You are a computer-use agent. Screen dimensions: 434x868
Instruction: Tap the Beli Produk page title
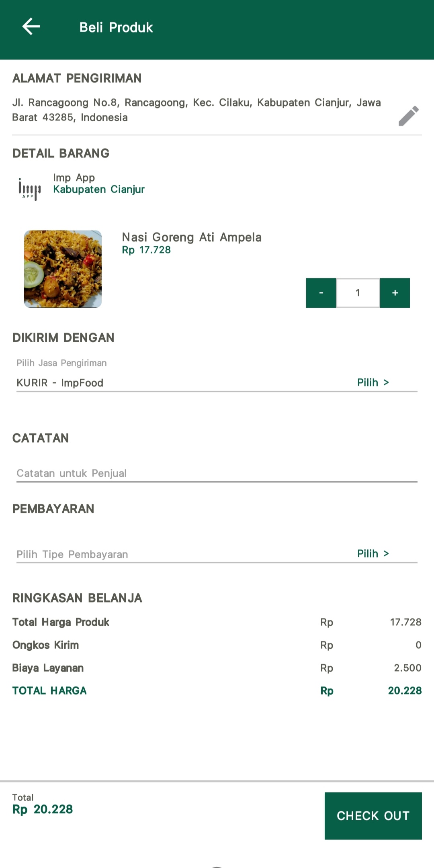(116, 27)
